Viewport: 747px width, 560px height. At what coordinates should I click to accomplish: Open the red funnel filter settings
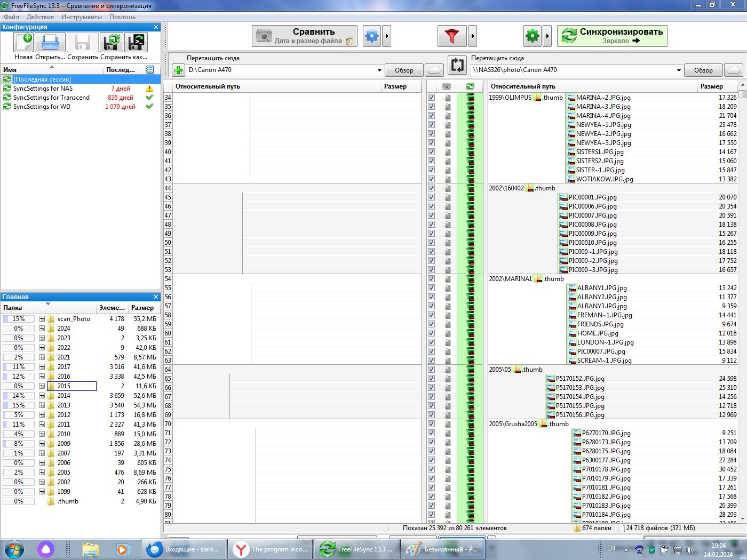pyautogui.click(x=452, y=36)
